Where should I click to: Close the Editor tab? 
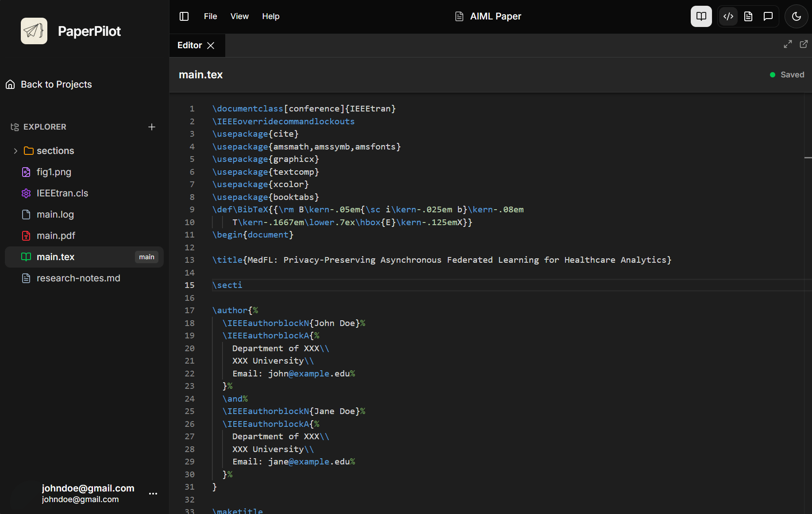pyautogui.click(x=211, y=45)
